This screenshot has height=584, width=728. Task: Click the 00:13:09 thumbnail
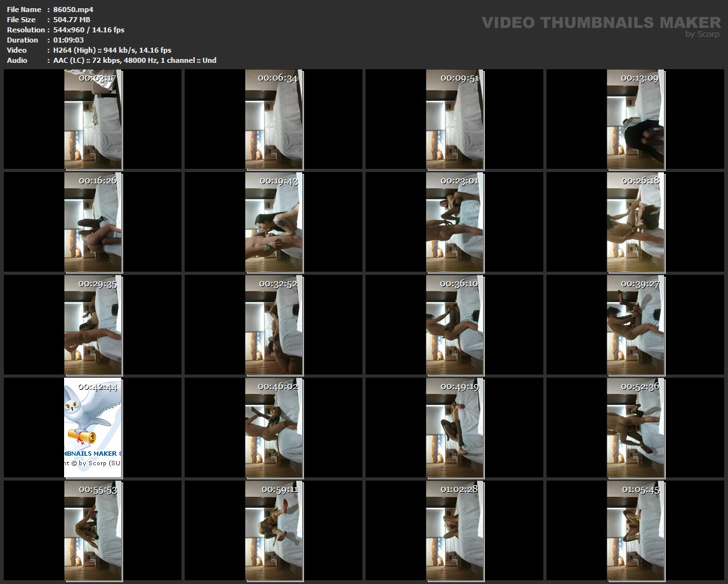point(635,119)
